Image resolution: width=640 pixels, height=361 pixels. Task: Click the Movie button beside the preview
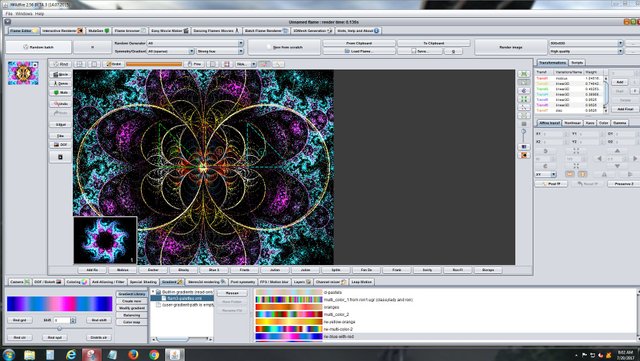(x=60, y=74)
